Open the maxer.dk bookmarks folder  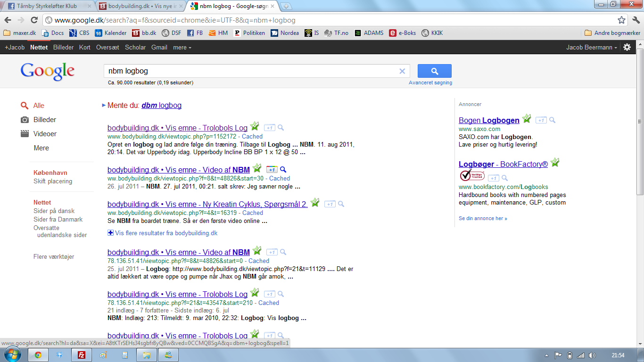tap(19, 33)
